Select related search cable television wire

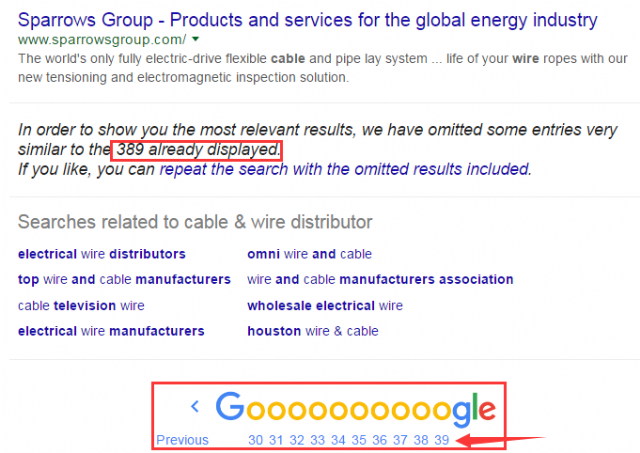click(81, 305)
